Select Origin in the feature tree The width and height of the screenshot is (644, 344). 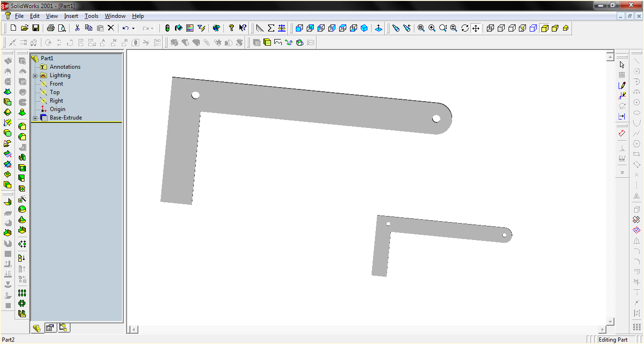(57, 109)
